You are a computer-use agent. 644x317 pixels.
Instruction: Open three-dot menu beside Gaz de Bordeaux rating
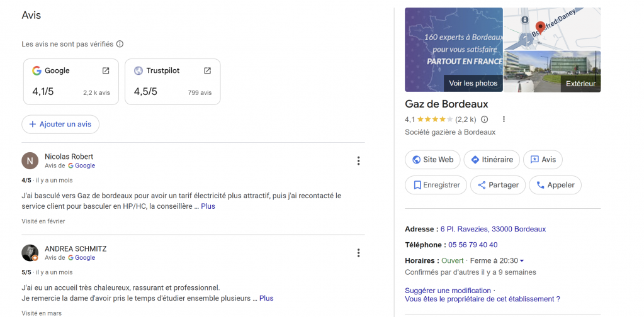coord(504,120)
